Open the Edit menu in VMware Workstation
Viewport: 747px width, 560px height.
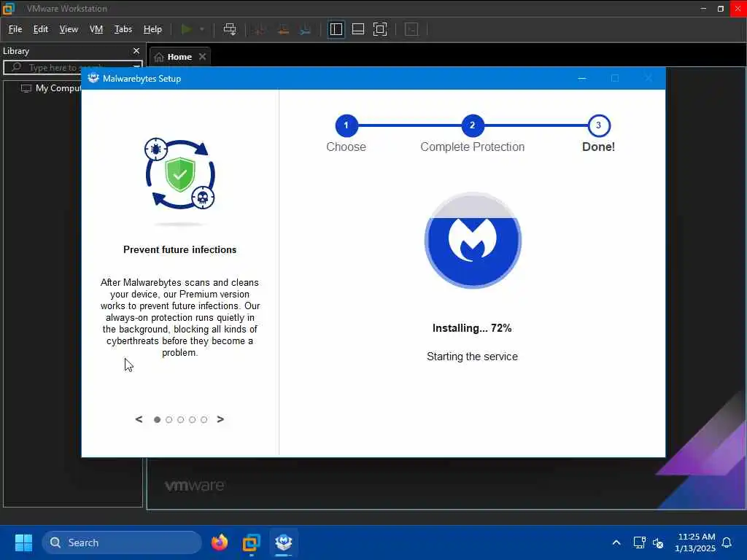click(x=41, y=29)
